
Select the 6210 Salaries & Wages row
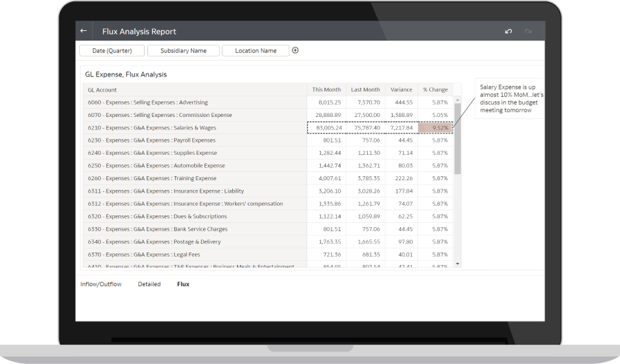194,128
